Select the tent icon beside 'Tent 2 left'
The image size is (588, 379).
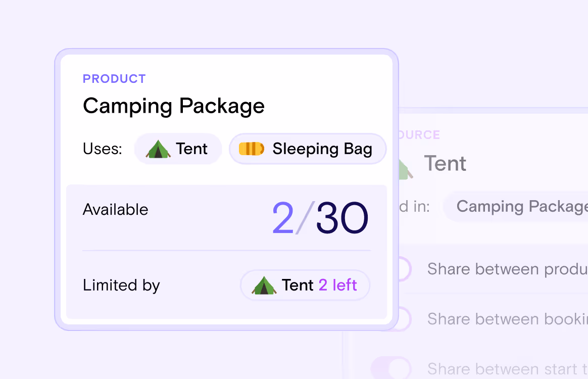[265, 285]
